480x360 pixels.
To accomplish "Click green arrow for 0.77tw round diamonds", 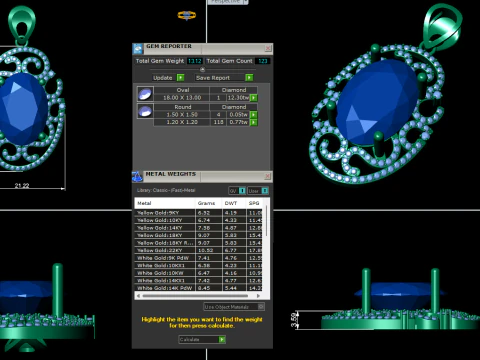I will (254, 122).
